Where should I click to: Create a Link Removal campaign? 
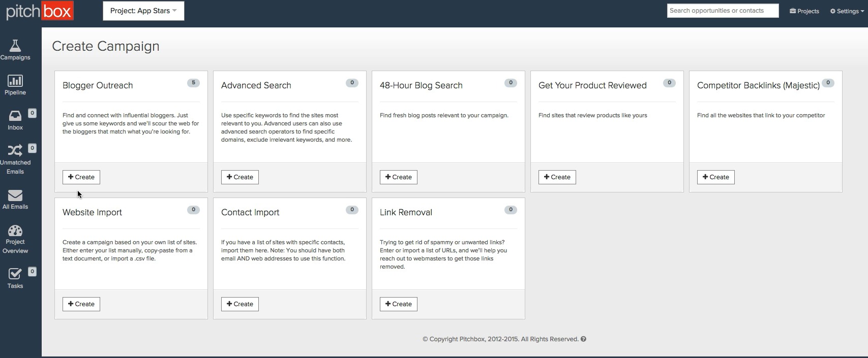(x=399, y=304)
